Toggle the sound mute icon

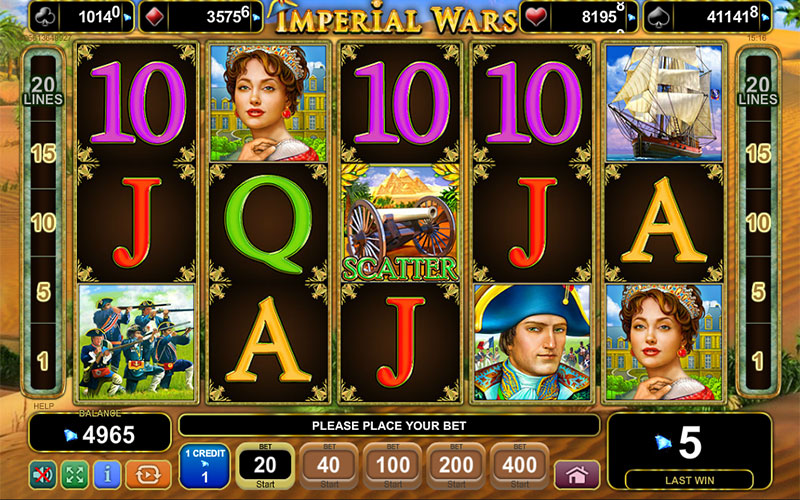click(43, 474)
